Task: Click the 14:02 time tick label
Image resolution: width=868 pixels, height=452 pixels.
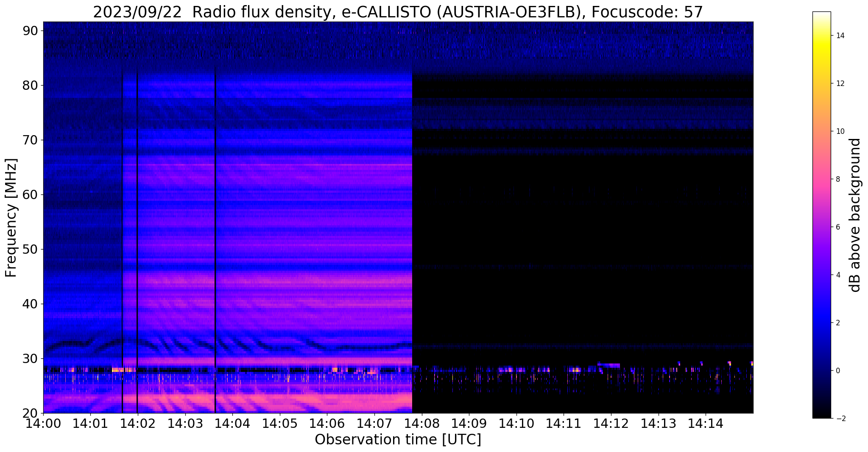Action: pyautogui.click(x=137, y=423)
